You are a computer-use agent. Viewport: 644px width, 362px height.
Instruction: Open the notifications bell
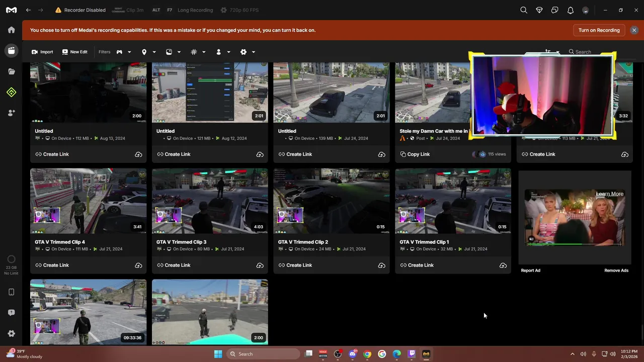pyautogui.click(x=571, y=10)
